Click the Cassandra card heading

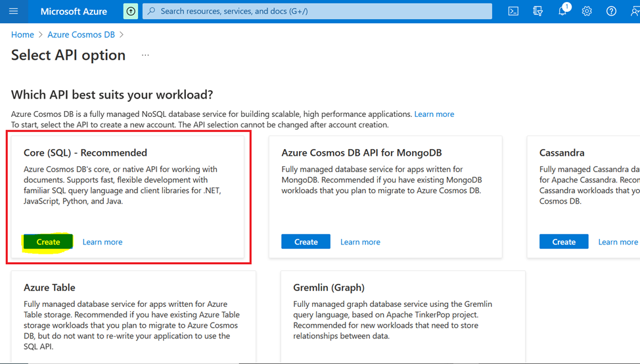point(562,152)
